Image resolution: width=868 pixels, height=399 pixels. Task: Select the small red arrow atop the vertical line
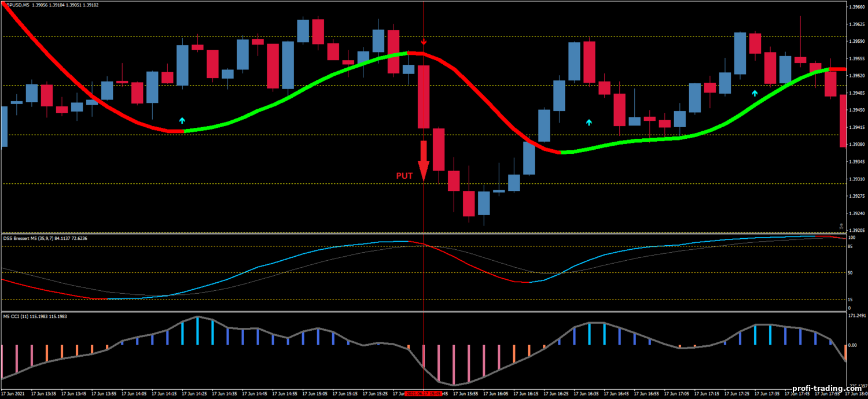tap(424, 42)
